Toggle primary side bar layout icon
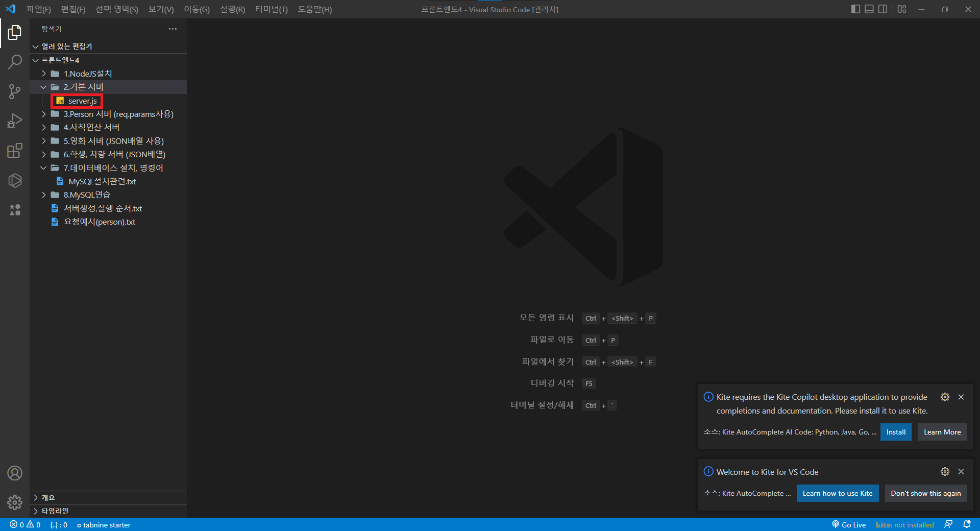Image resolution: width=980 pixels, height=531 pixels. tap(856, 9)
